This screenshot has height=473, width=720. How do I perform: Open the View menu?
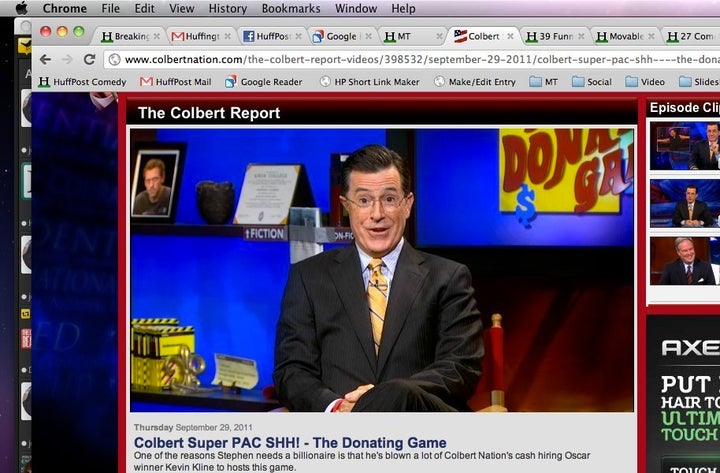[181, 8]
